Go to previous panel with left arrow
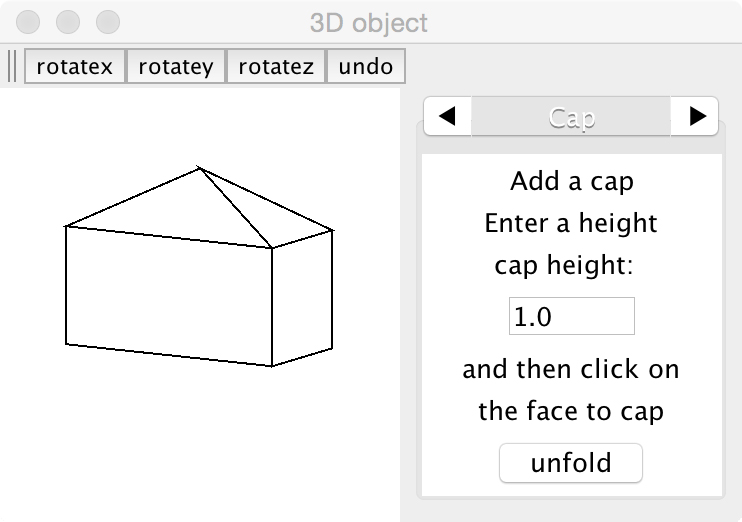This screenshot has width=742, height=522. tap(447, 117)
